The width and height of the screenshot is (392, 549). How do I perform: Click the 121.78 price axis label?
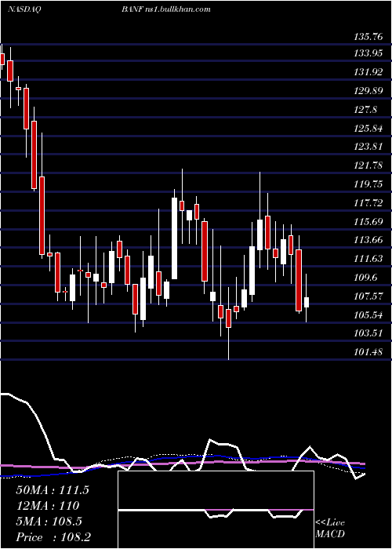pos(368,165)
